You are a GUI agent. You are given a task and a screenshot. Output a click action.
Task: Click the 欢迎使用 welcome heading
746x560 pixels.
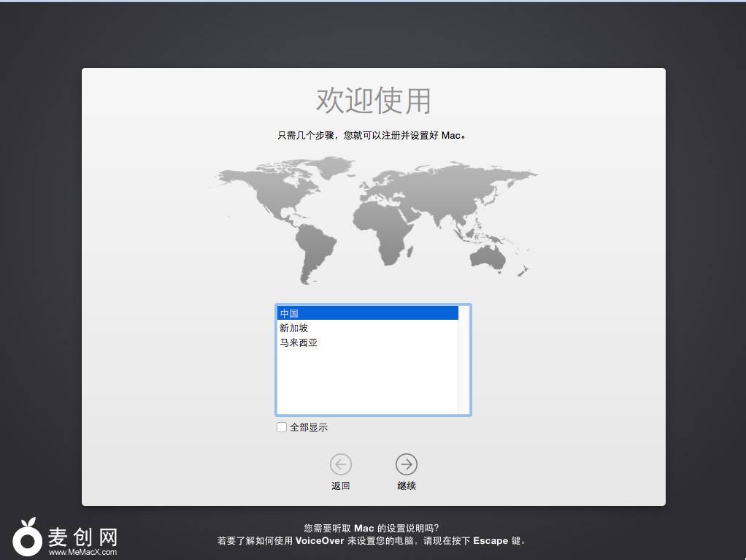pyautogui.click(x=373, y=101)
